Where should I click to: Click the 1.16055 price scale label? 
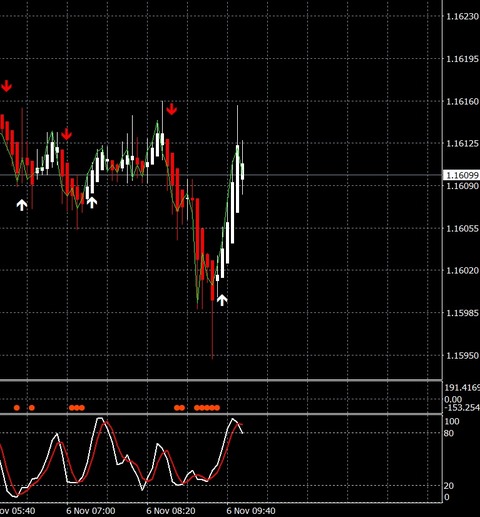[x=462, y=228]
